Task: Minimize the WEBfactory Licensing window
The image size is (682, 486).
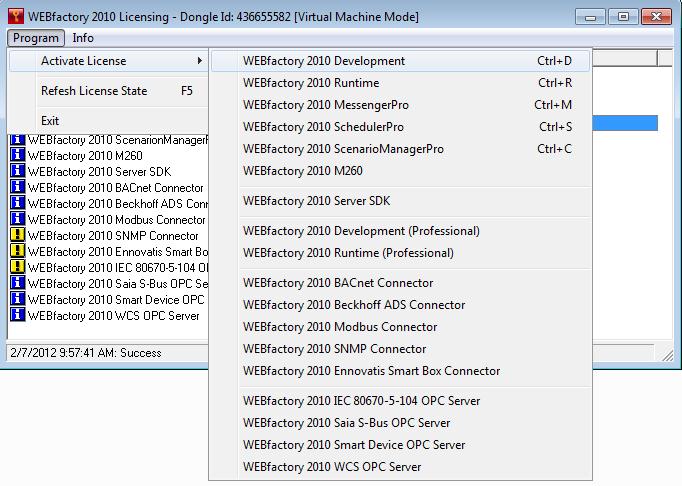Action: click(x=590, y=17)
